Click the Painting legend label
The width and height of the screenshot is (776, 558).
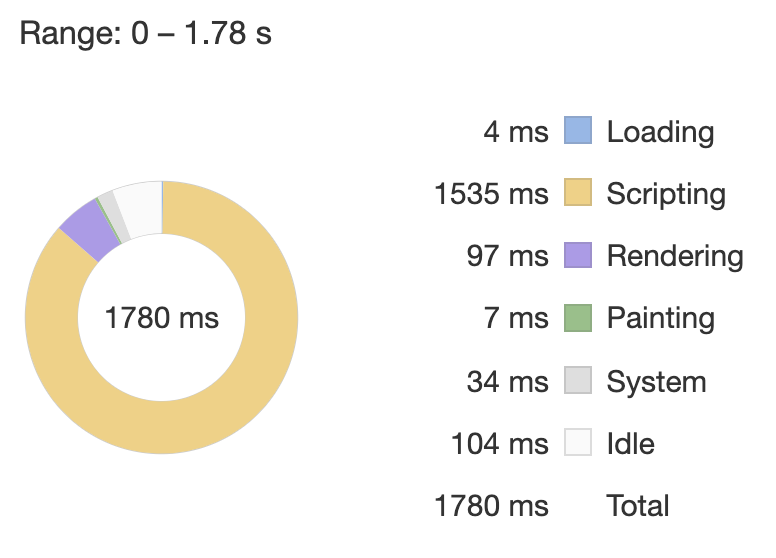661,319
